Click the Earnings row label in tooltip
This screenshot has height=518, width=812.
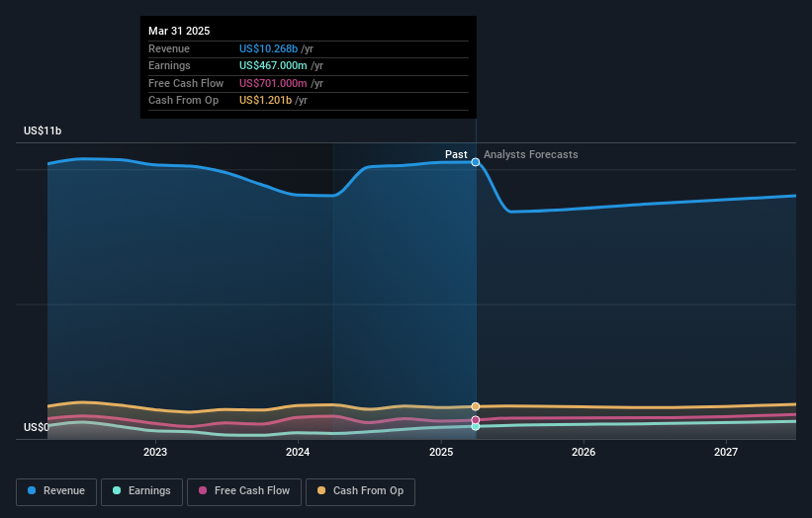pyautogui.click(x=169, y=65)
